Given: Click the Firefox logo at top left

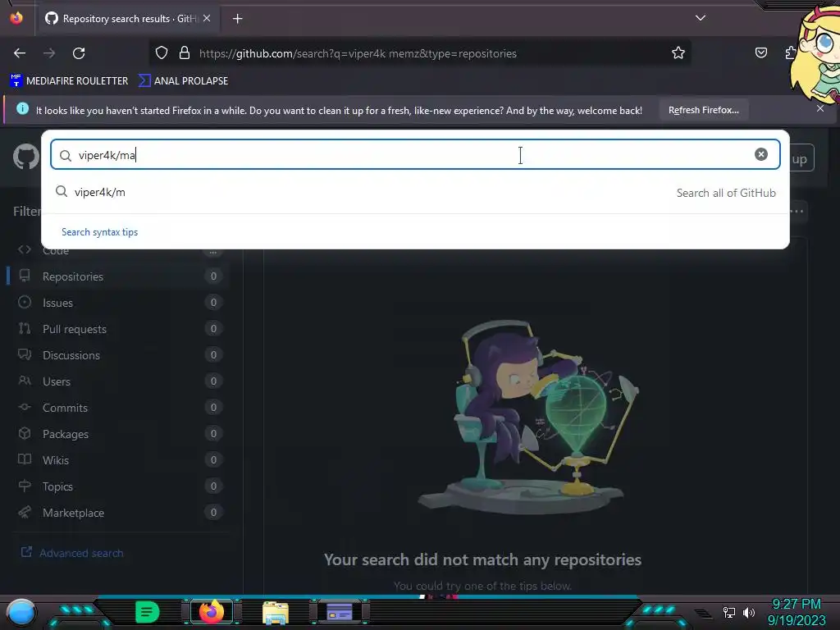Looking at the screenshot, I should (16, 18).
